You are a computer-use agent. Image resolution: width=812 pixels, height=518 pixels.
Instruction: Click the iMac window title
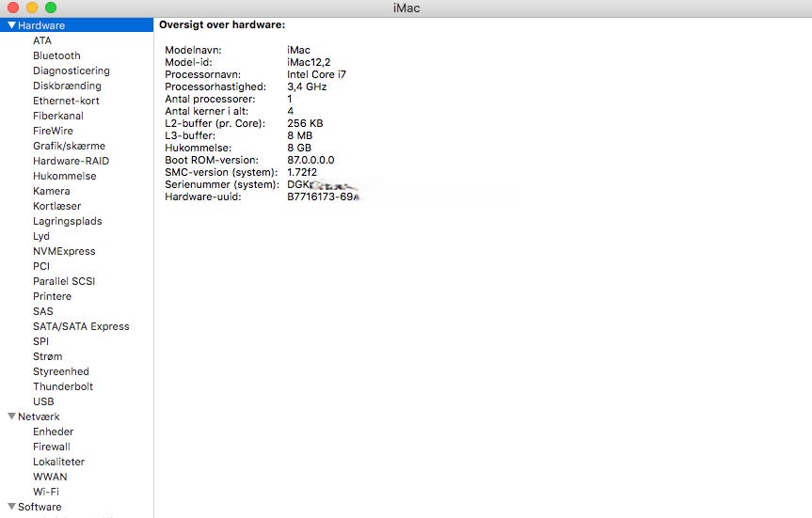(406, 8)
